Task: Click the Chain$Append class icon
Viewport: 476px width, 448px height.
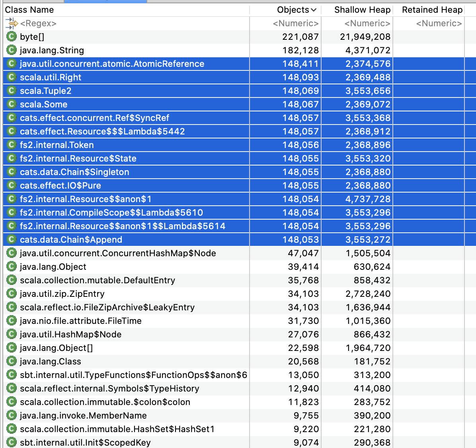Action: pyautogui.click(x=12, y=240)
